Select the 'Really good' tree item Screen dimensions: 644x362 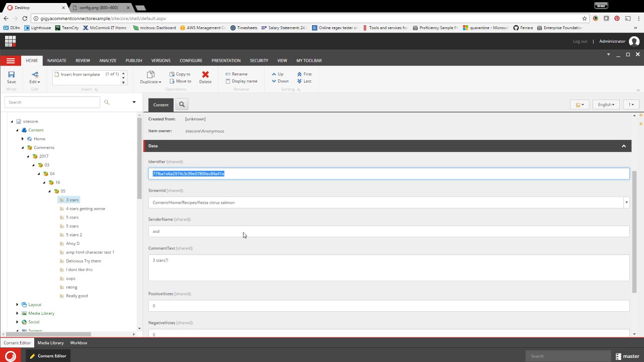77,296
